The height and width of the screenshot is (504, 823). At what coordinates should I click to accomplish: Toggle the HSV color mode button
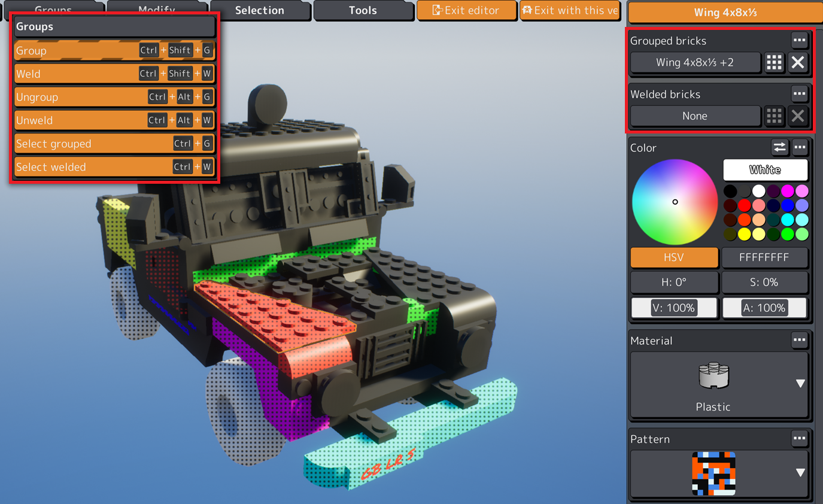point(674,257)
